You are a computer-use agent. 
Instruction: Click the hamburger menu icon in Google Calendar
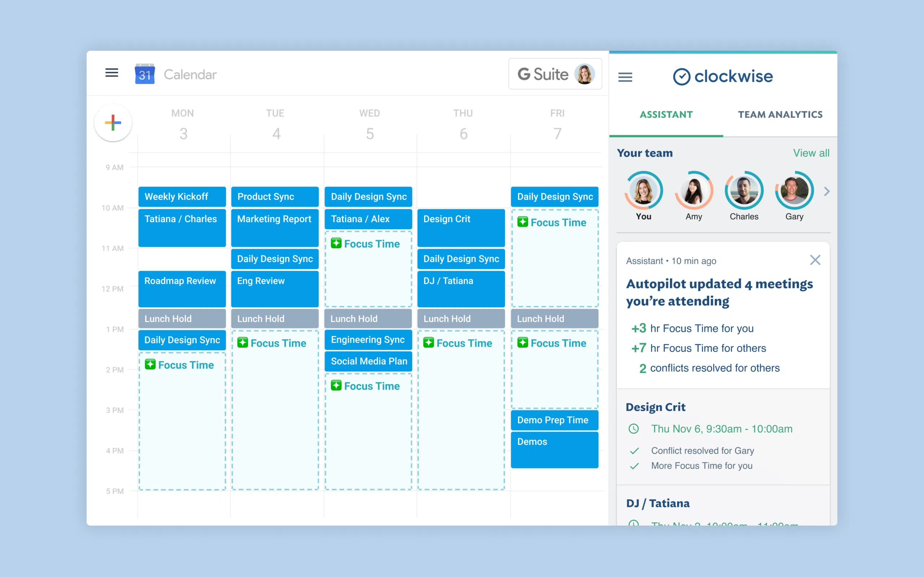pos(111,74)
